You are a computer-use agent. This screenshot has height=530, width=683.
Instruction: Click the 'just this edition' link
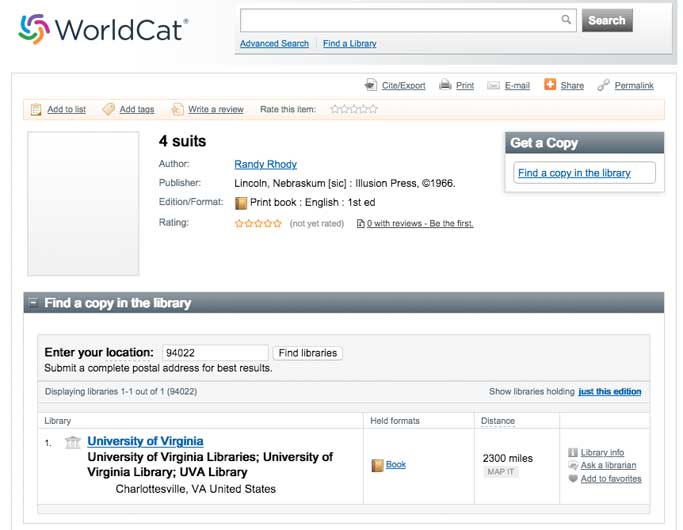coord(609,392)
